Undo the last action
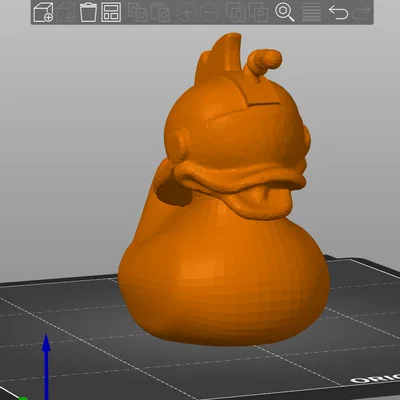This screenshot has height=400, width=400. [338, 12]
